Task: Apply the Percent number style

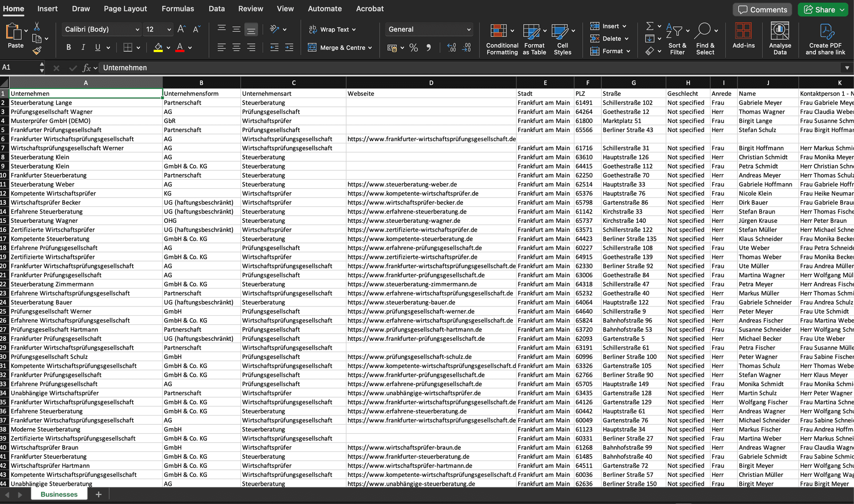Action: pos(413,48)
